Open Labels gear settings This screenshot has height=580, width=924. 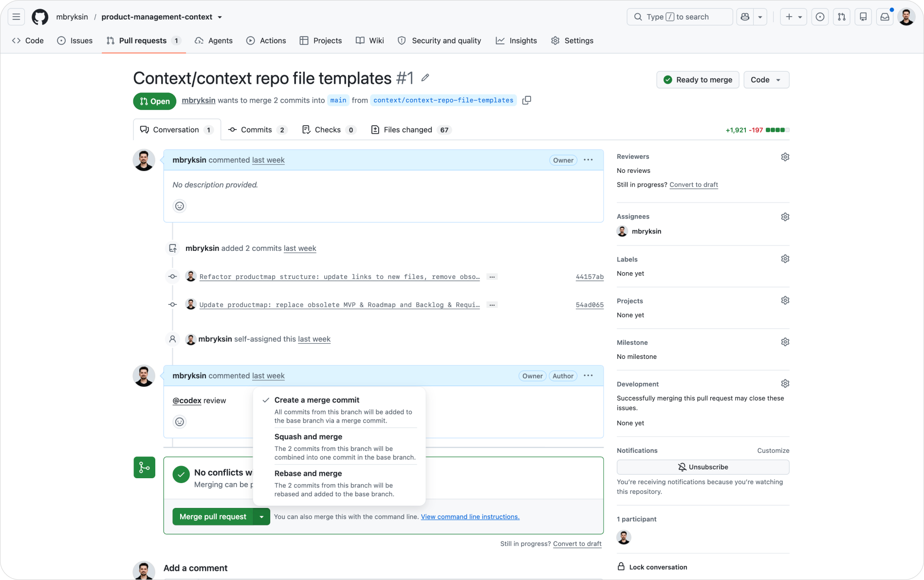coord(785,259)
